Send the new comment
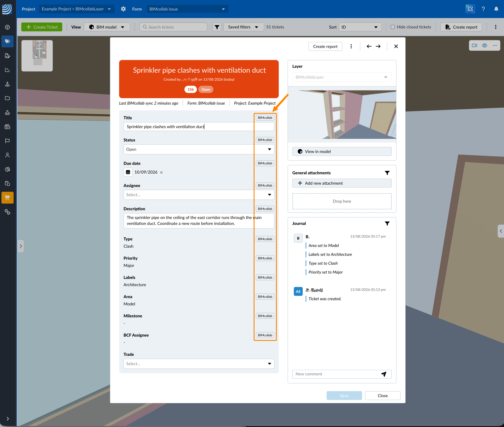504x427 pixels. point(384,374)
